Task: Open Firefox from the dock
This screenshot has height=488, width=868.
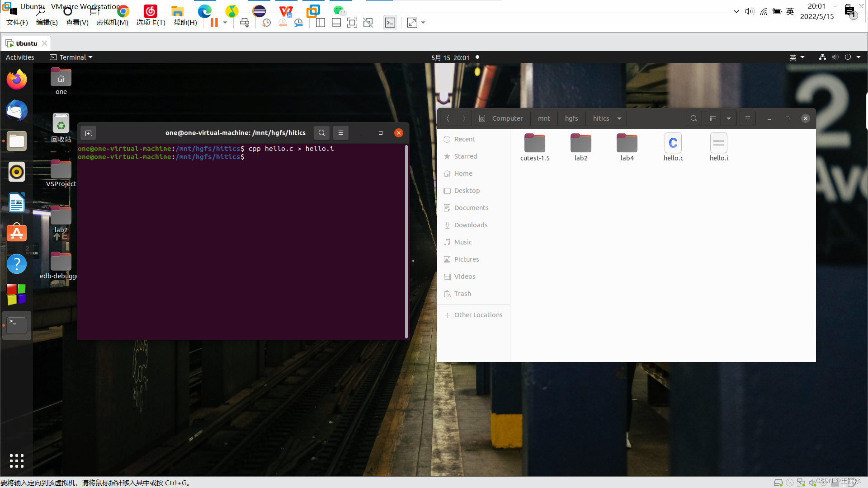Action: tap(17, 80)
